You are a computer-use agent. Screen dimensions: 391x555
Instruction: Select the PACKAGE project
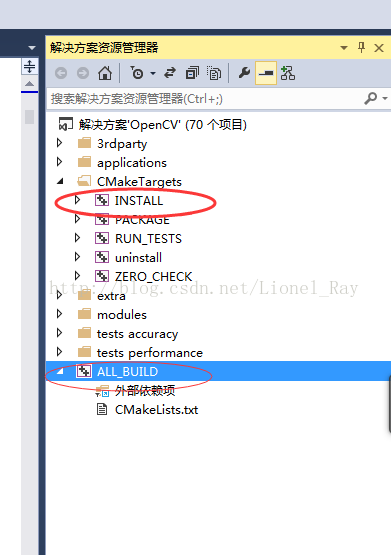(x=142, y=220)
